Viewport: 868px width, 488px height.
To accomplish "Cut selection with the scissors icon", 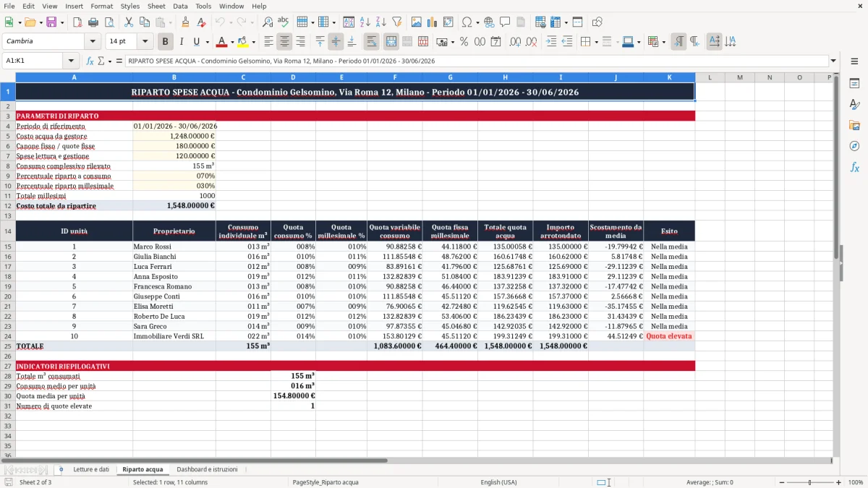I will (x=128, y=22).
